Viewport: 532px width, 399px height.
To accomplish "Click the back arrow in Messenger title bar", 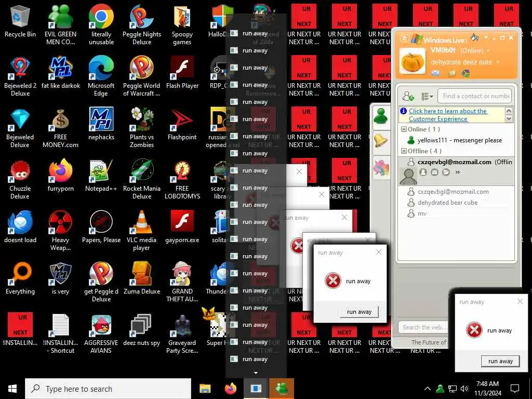I will point(404,38).
